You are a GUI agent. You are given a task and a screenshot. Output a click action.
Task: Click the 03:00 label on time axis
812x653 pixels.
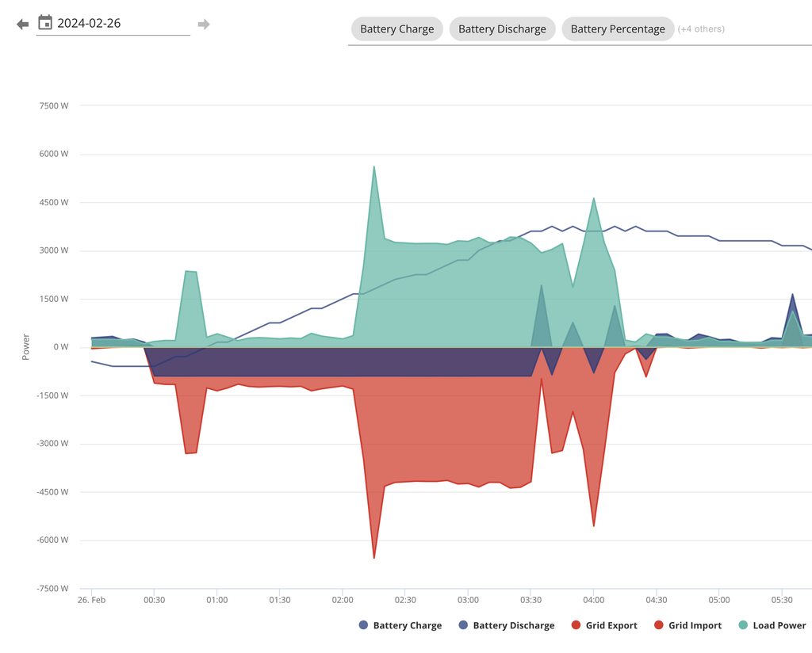468,600
